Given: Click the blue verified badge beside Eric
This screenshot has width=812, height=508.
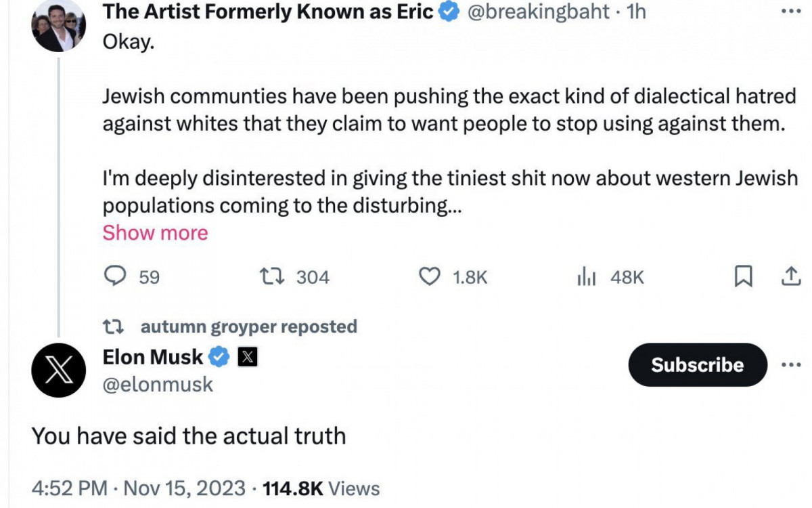Looking at the screenshot, I should (451, 12).
